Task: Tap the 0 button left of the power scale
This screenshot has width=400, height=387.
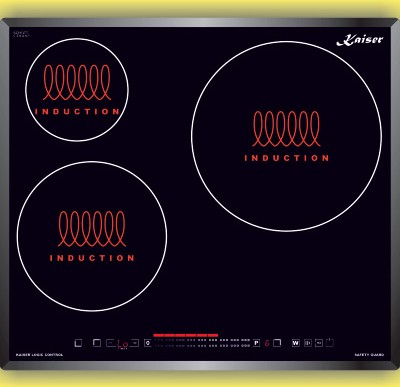Action: tap(148, 343)
